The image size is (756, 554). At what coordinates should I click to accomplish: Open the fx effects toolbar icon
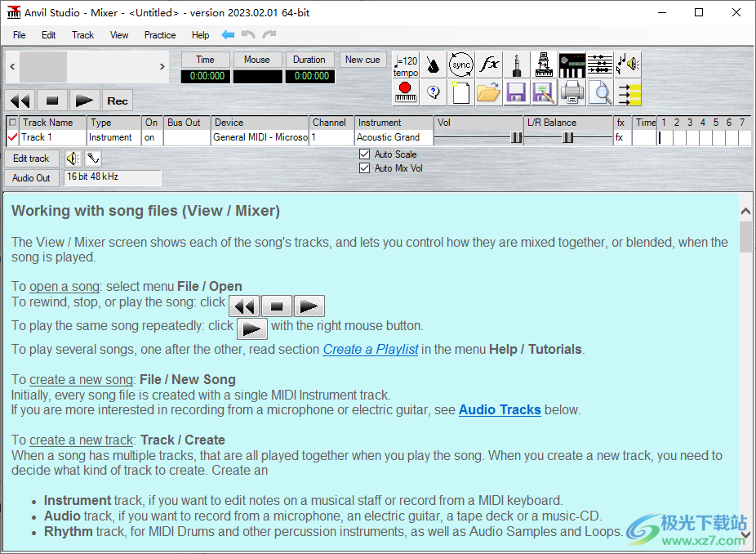point(489,65)
